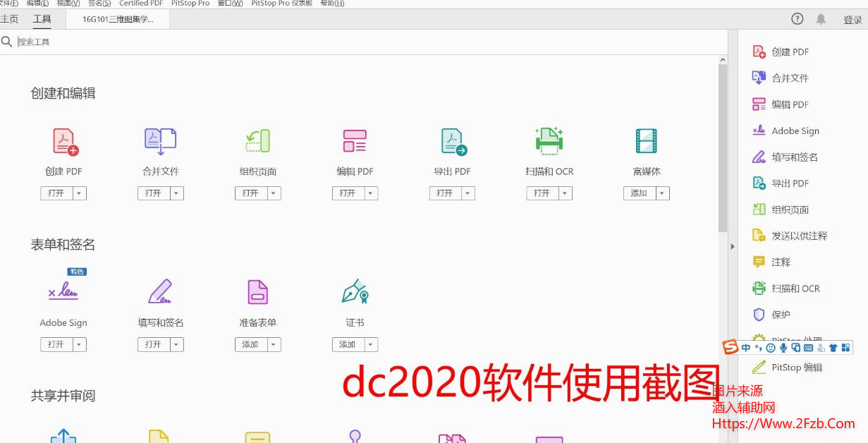Expand dropdown arrow next to 创建 PDF 打开

(x=79, y=193)
